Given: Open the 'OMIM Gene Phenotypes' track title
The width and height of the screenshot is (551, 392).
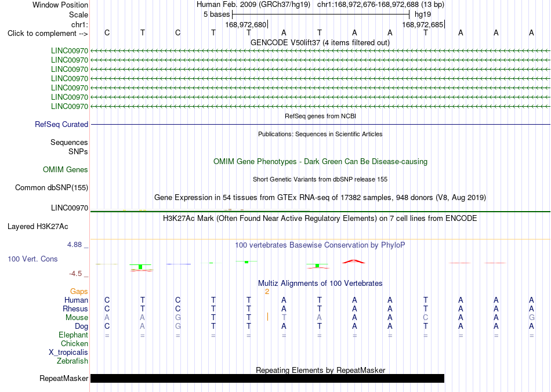Looking at the screenshot, I should (321, 162).
